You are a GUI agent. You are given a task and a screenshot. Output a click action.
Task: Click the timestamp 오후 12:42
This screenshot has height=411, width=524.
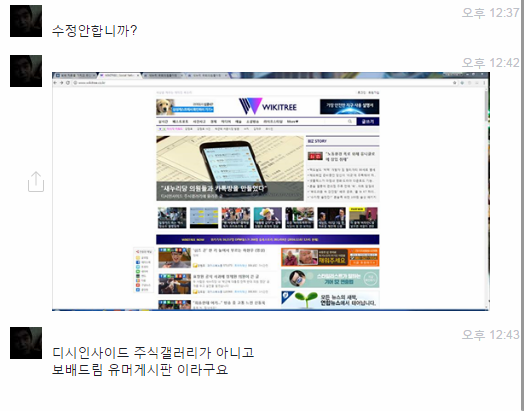click(491, 63)
